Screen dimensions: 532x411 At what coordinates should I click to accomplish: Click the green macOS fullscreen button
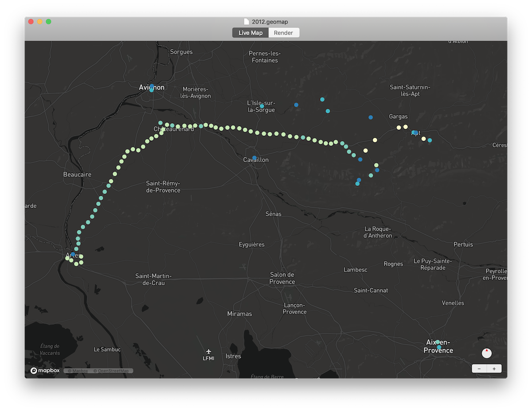(x=49, y=22)
